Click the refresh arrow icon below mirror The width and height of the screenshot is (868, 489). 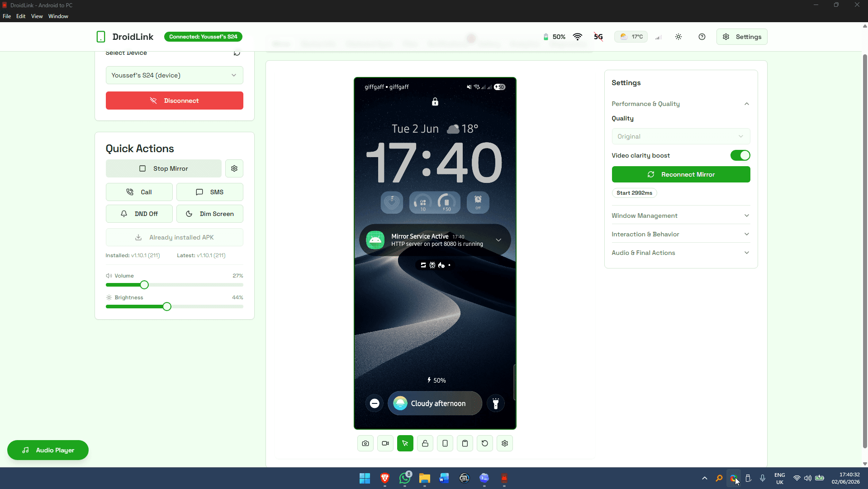click(485, 443)
